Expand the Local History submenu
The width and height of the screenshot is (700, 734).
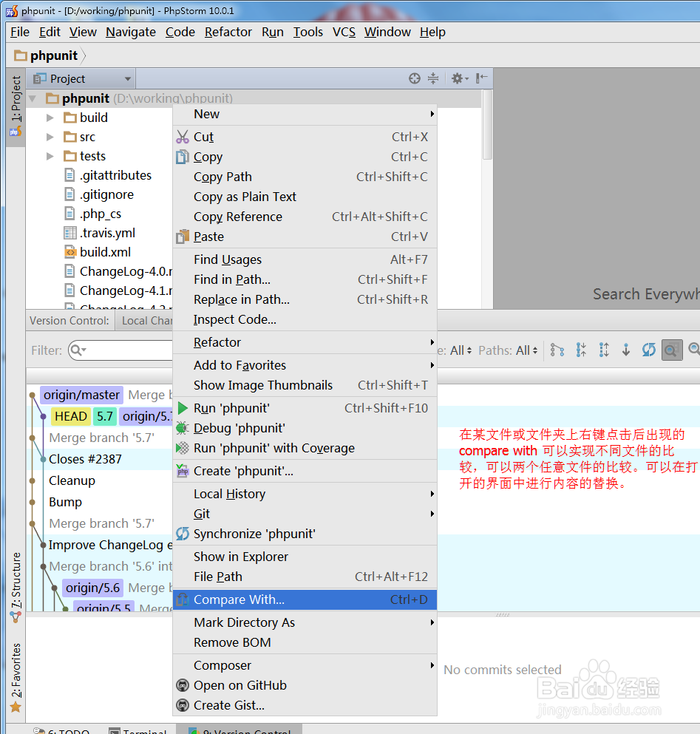(305, 494)
